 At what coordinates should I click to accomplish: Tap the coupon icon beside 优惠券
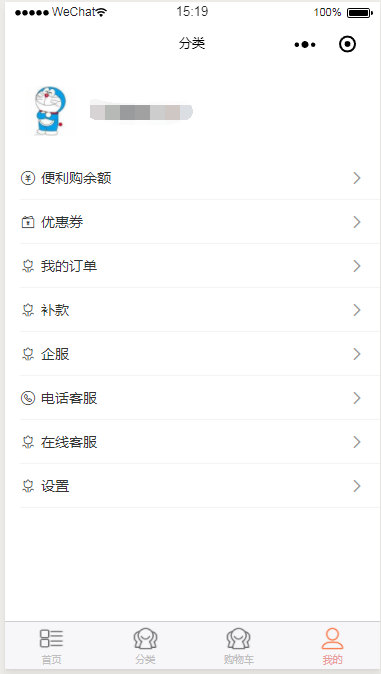28,222
